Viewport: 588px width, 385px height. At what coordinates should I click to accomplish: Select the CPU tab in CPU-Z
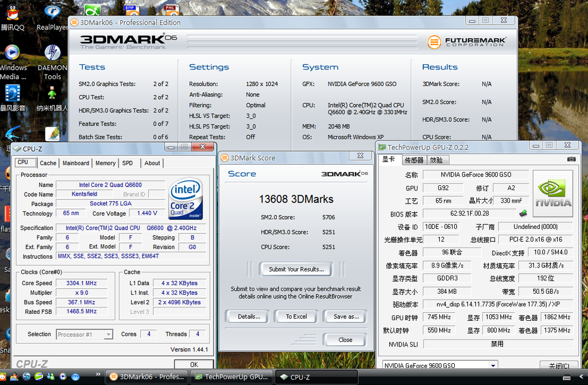(25, 162)
